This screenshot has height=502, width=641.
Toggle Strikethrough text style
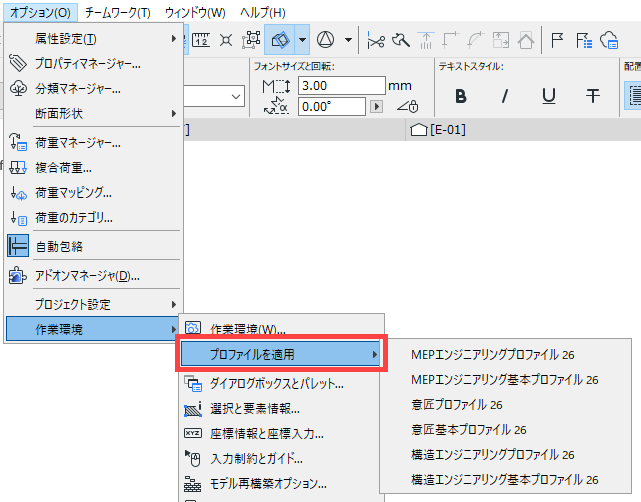592,96
